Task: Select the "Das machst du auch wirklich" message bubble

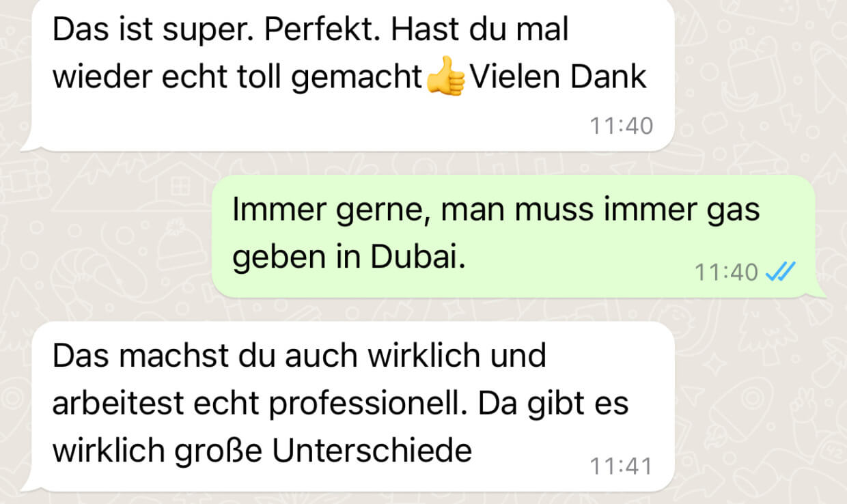Action: (x=348, y=406)
